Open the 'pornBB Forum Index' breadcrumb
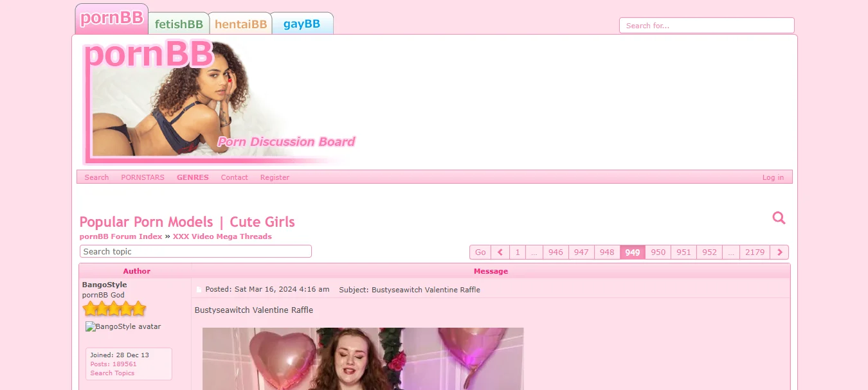868x390 pixels. [x=121, y=236]
